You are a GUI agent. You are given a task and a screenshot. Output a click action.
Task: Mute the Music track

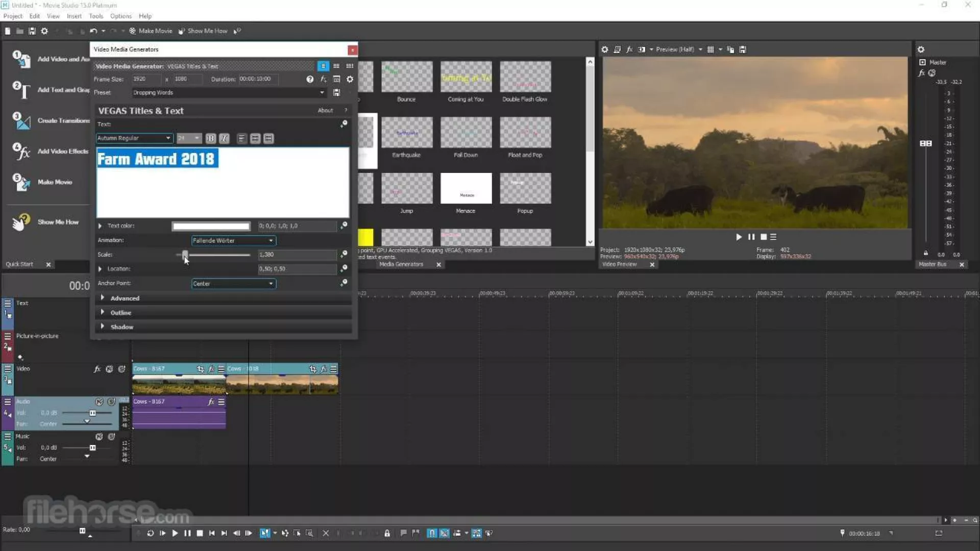(99, 437)
